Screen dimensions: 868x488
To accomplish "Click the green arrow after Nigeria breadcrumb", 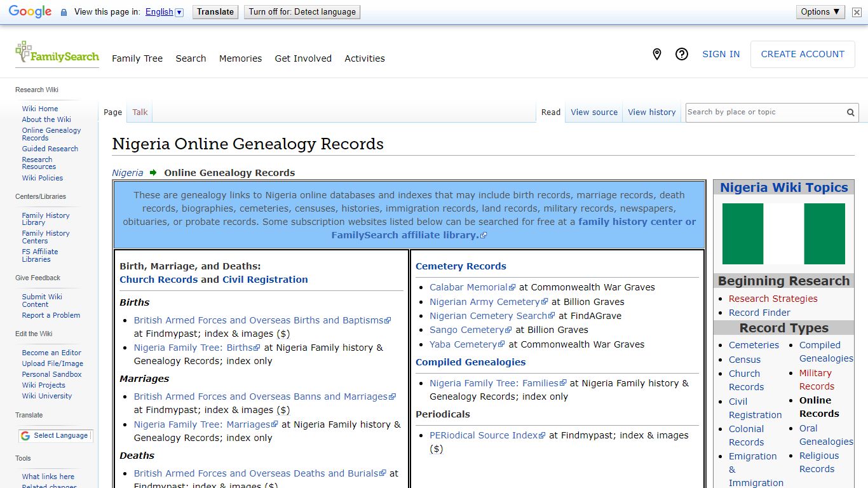I will click(x=153, y=172).
